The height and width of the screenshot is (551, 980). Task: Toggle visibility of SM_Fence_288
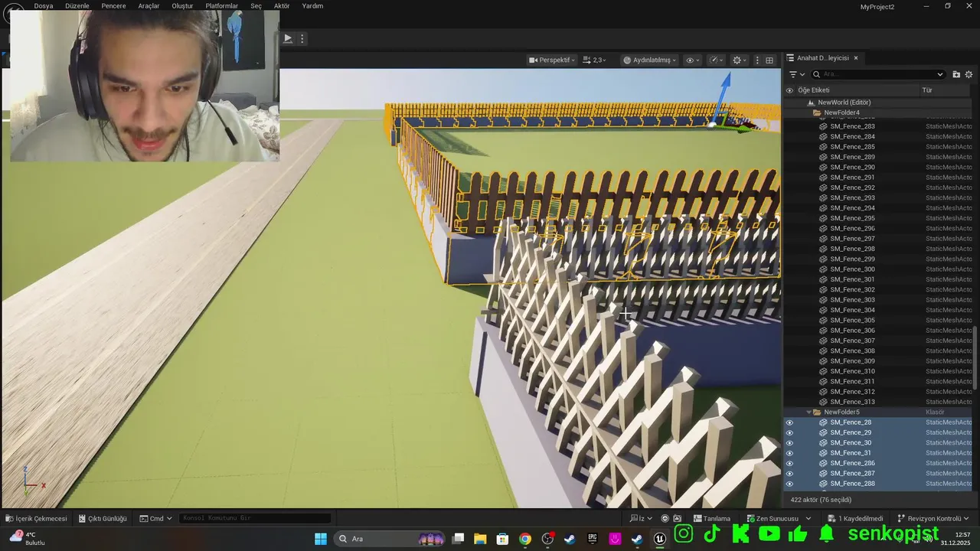pyautogui.click(x=789, y=484)
